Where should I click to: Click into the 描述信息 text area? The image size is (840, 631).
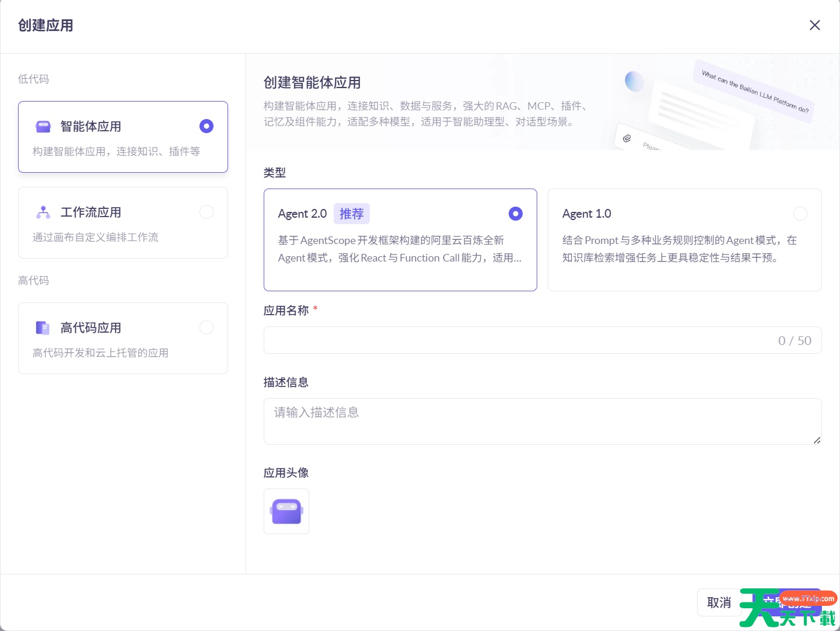click(541, 421)
